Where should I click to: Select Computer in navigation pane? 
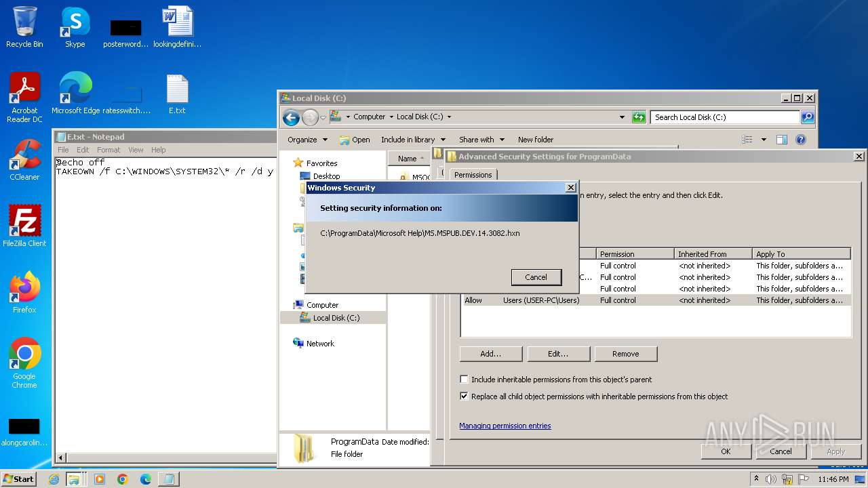click(x=322, y=305)
